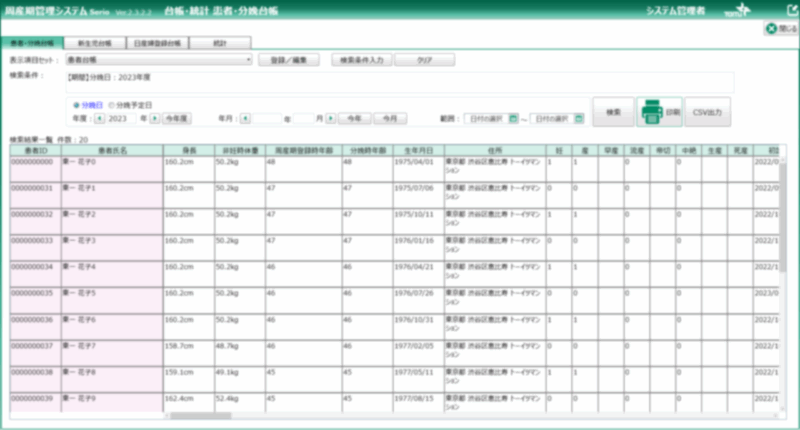Viewport: 800px width, 430px height.
Task: Select the 分娩予定日 radio button
Action: tap(110, 104)
